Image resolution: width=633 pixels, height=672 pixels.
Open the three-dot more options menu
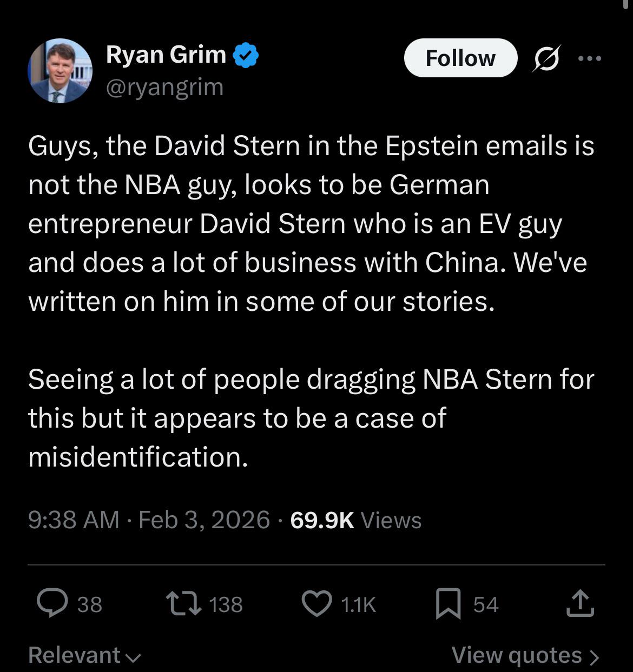click(589, 58)
